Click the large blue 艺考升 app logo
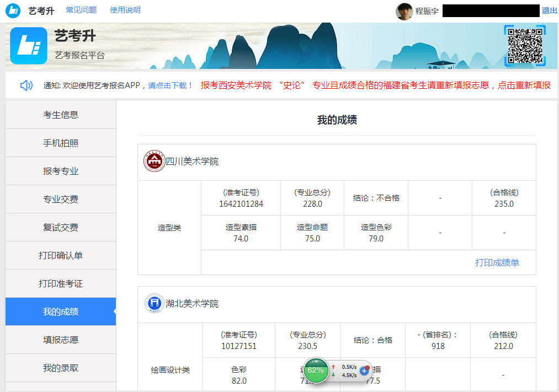The width and height of the screenshot is (559, 392). click(29, 46)
